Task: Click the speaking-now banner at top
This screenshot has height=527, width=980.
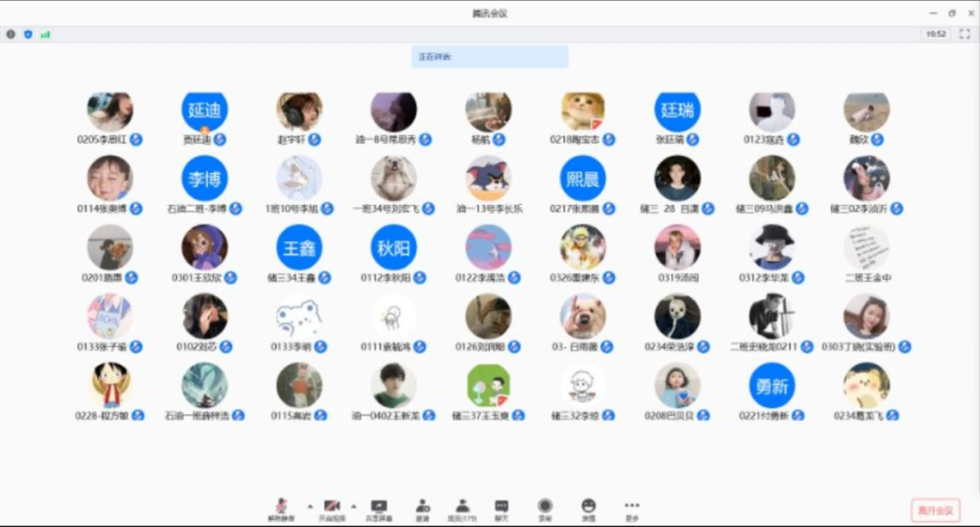Action: [x=489, y=57]
